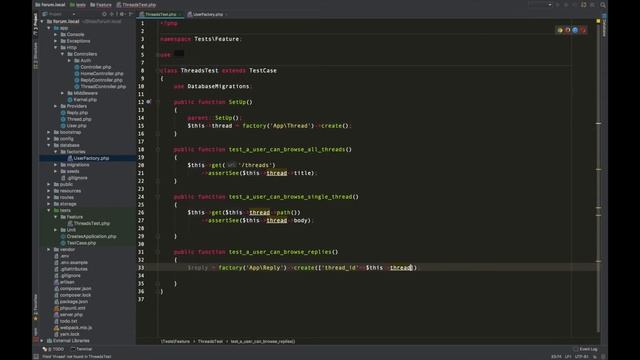640x360 pixels.
Task: Select Reply.php in project tree
Action: coord(77,113)
